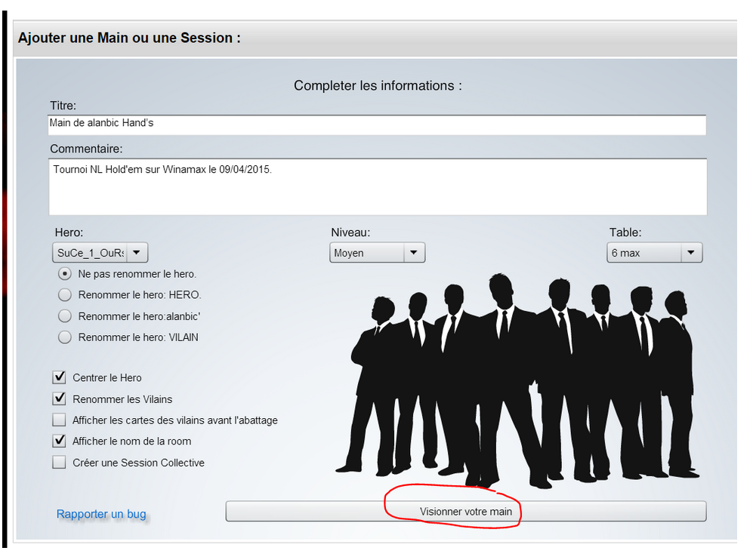The height and width of the screenshot is (560, 753).
Task: Check 'Créer une Session Collective' box
Action: [59, 462]
